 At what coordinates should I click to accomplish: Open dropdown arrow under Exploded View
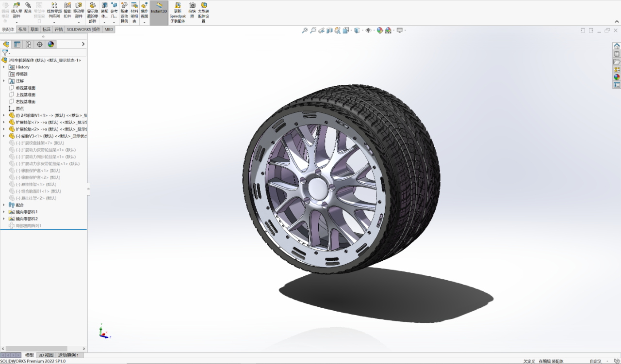click(x=145, y=23)
